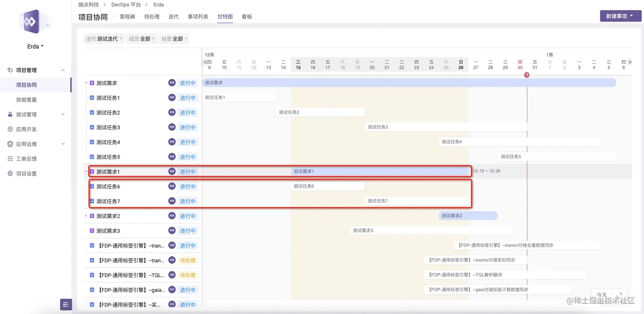Toggle the checkbox next to 测试任务1

(x=92, y=97)
